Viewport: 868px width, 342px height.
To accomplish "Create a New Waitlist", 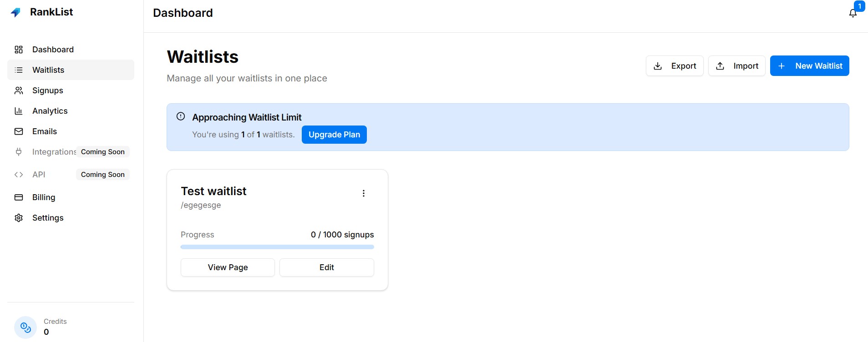I will [x=809, y=66].
